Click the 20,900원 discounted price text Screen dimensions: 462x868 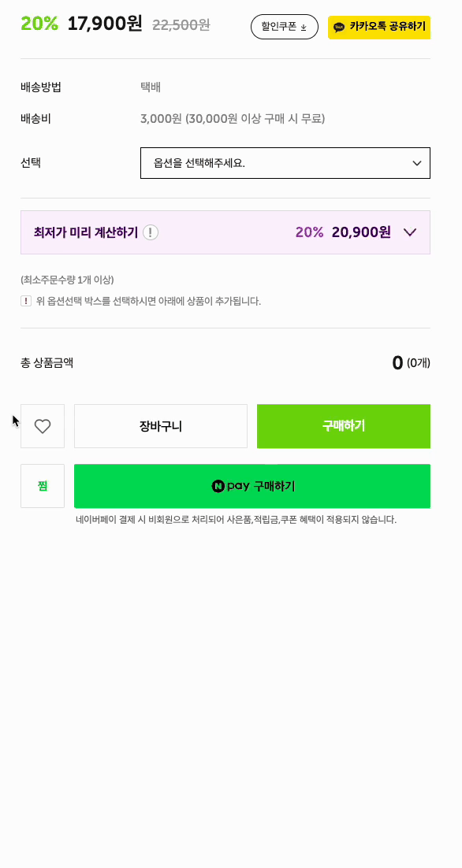point(362,232)
